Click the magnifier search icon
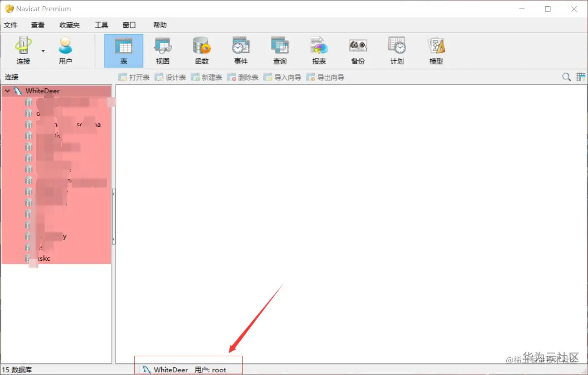Image resolution: width=588 pixels, height=375 pixels. point(566,77)
